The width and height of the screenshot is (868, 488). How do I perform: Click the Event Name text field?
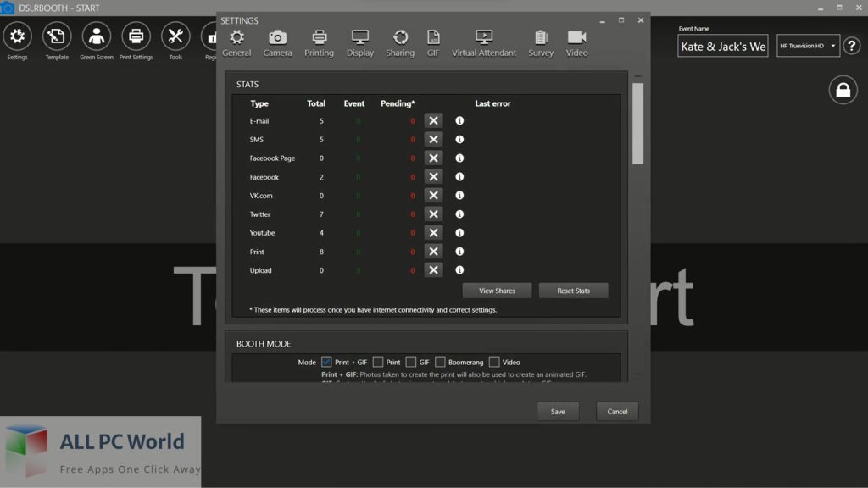point(722,47)
